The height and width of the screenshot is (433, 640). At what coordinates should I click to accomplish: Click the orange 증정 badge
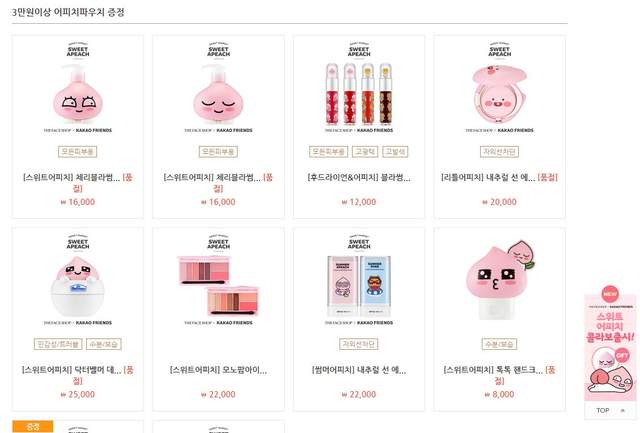point(33,426)
